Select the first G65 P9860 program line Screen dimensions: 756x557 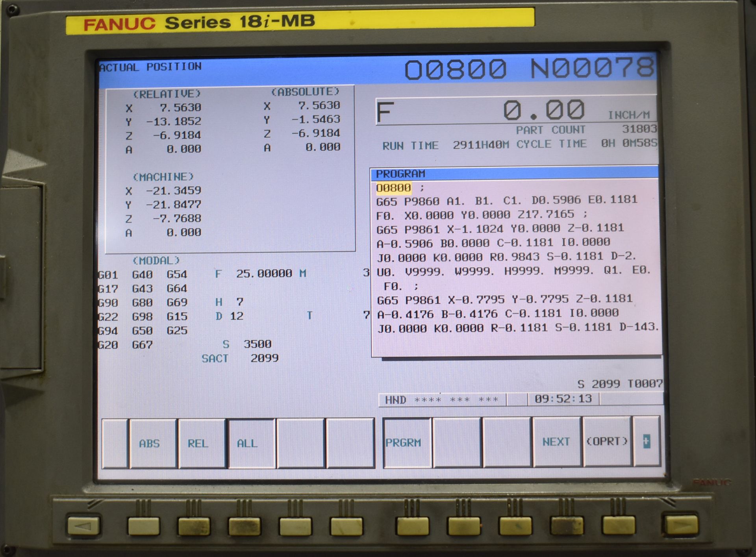pos(507,200)
